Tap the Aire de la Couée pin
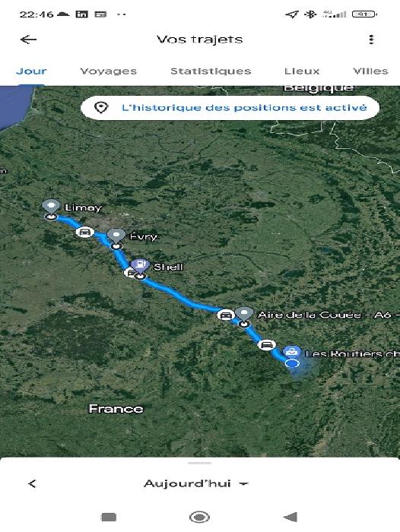400x532 pixels. click(244, 313)
